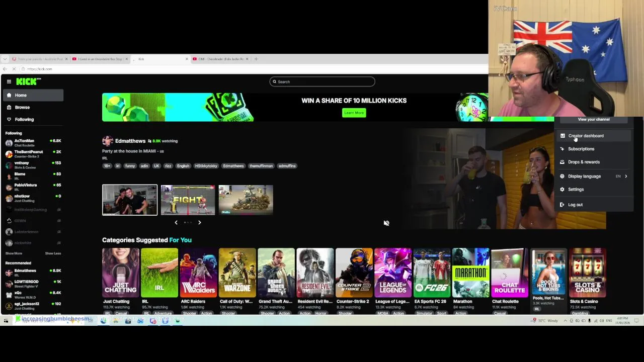Open Creator dashboard from account menu
This screenshot has height=362, width=644.
[594, 136]
